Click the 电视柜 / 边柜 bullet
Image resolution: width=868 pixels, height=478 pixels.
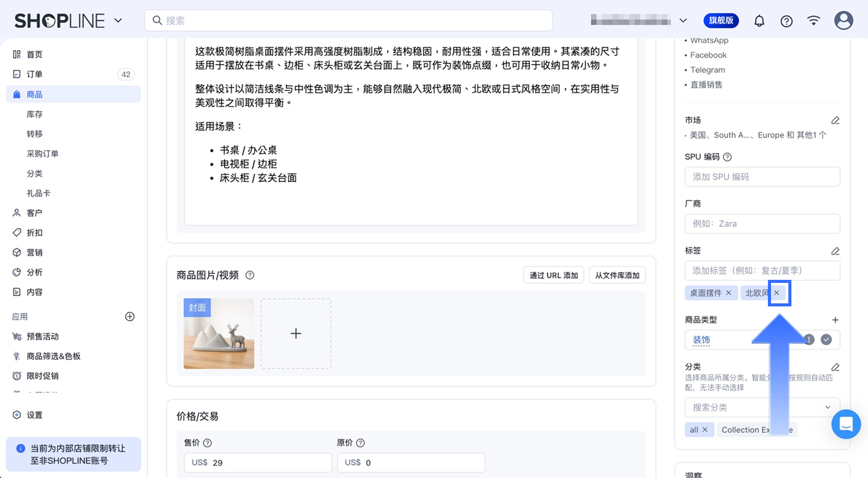coord(248,164)
